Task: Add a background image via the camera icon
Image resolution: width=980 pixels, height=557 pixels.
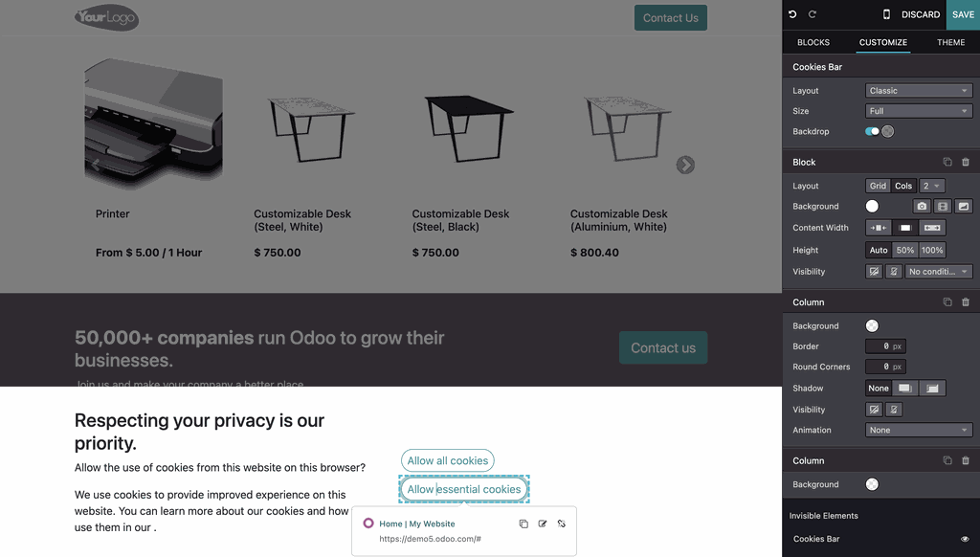Action: pos(922,206)
